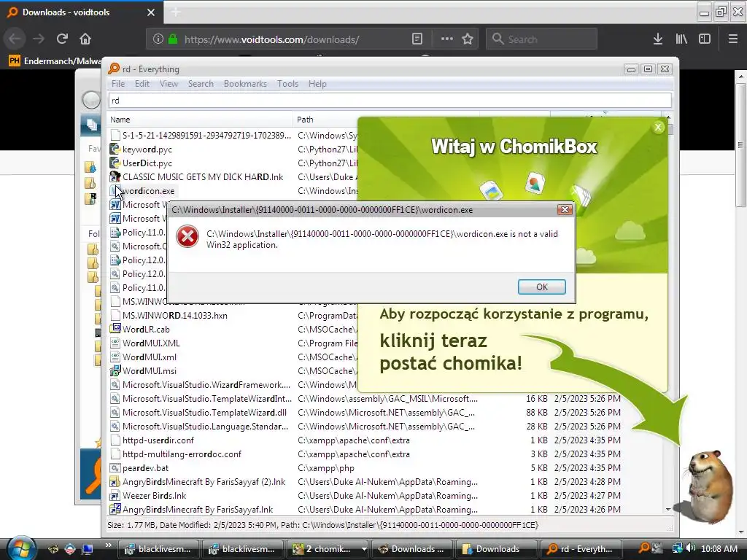This screenshot has height=560, width=747.
Task: Expand quick launch overflow chevron
Action: pos(108,545)
